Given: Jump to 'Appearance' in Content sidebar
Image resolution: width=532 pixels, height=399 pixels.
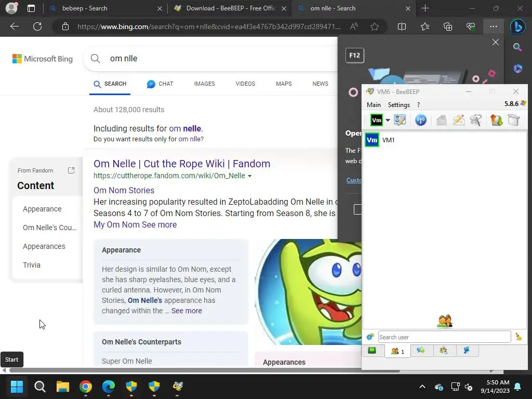Looking at the screenshot, I should point(42,209).
